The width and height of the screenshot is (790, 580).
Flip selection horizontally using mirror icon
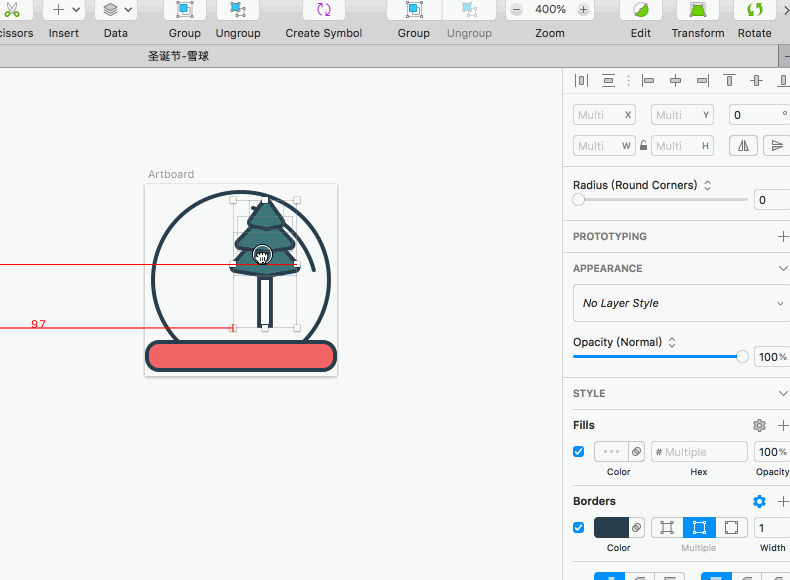pyautogui.click(x=743, y=145)
